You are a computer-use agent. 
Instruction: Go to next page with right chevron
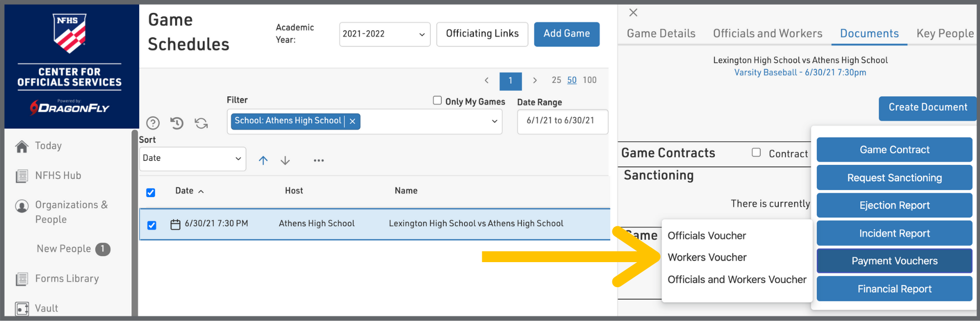(x=535, y=80)
